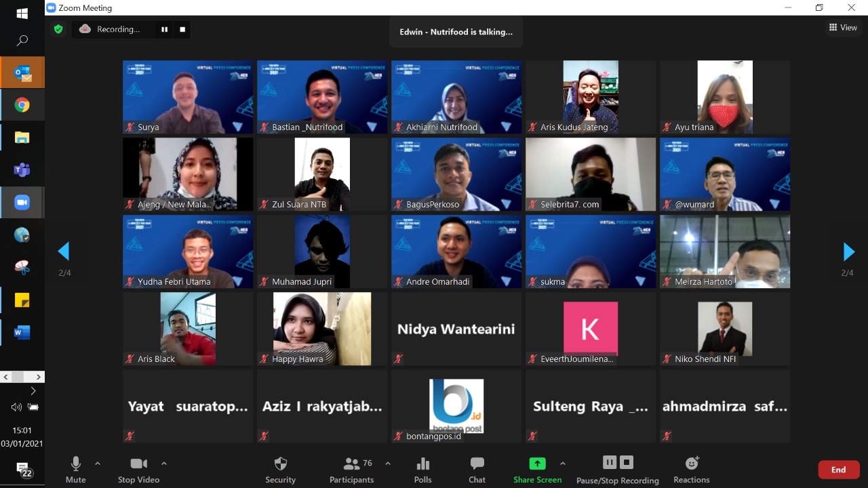
Task: Click the red End meeting button
Action: pos(838,470)
